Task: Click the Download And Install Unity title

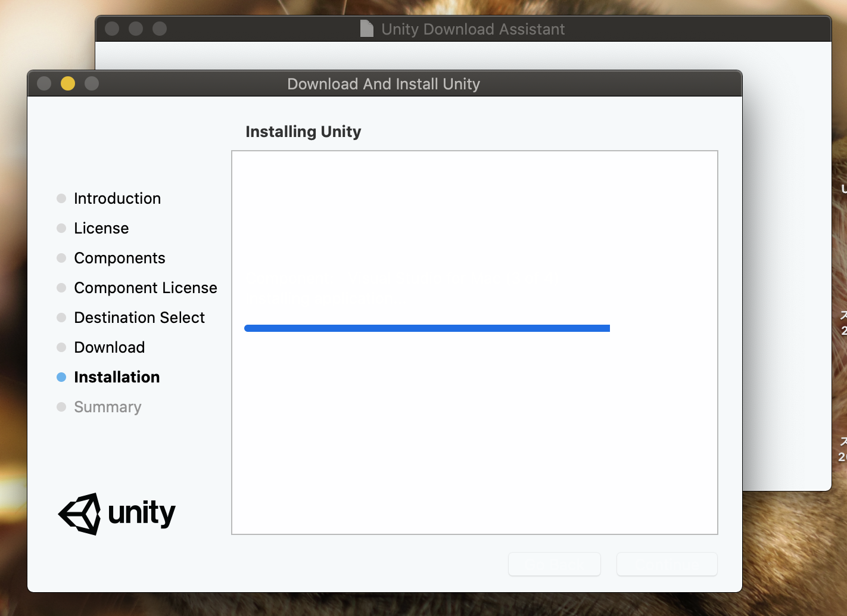Action: (384, 84)
